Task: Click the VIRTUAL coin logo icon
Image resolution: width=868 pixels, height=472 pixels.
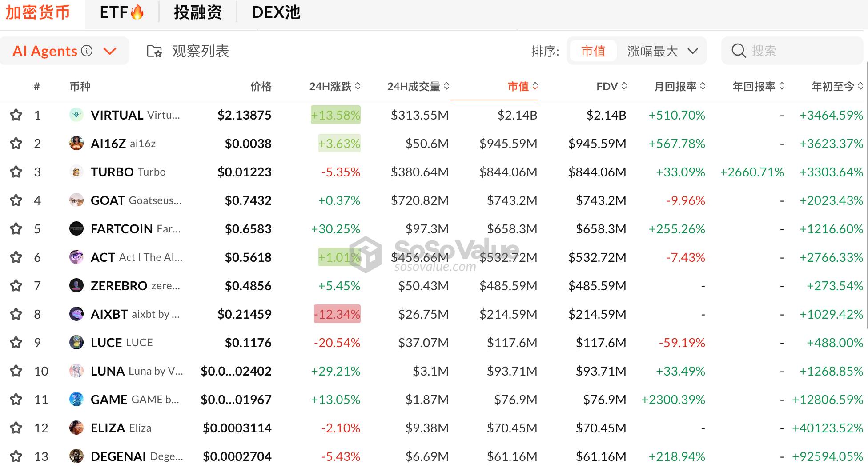Action: tap(76, 115)
